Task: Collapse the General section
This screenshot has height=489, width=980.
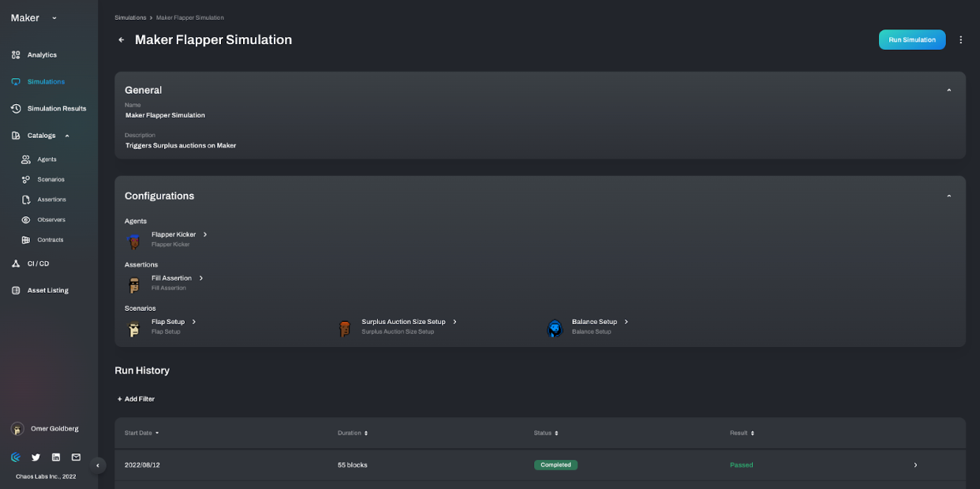Action: [x=948, y=90]
